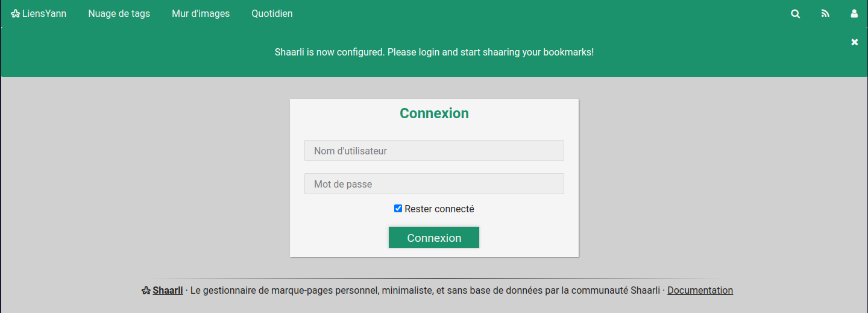Select the Quotidien menu item

click(x=272, y=14)
